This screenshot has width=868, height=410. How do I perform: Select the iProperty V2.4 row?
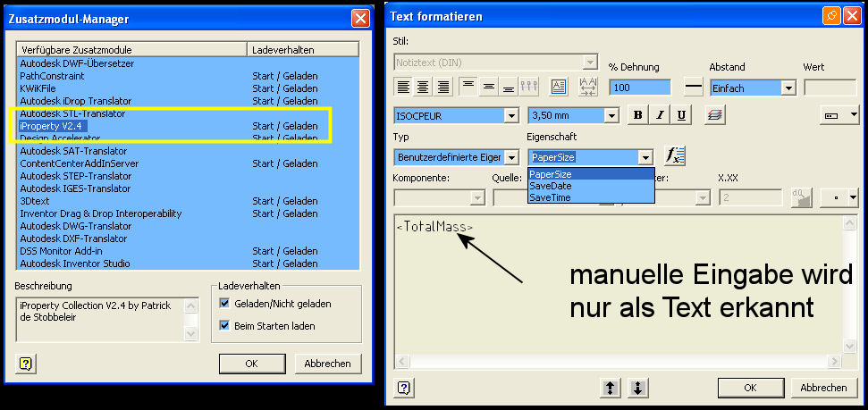point(189,126)
